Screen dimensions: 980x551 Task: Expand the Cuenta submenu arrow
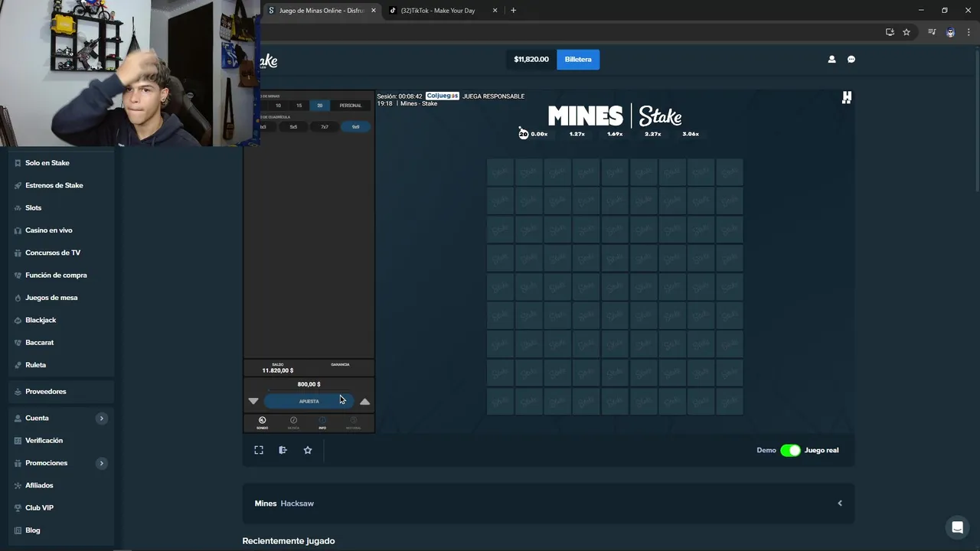[101, 418]
